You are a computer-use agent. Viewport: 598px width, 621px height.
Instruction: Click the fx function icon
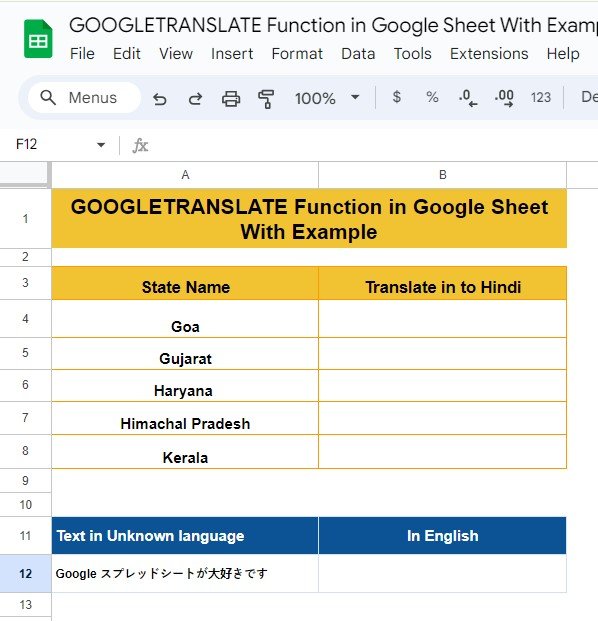(140, 145)
